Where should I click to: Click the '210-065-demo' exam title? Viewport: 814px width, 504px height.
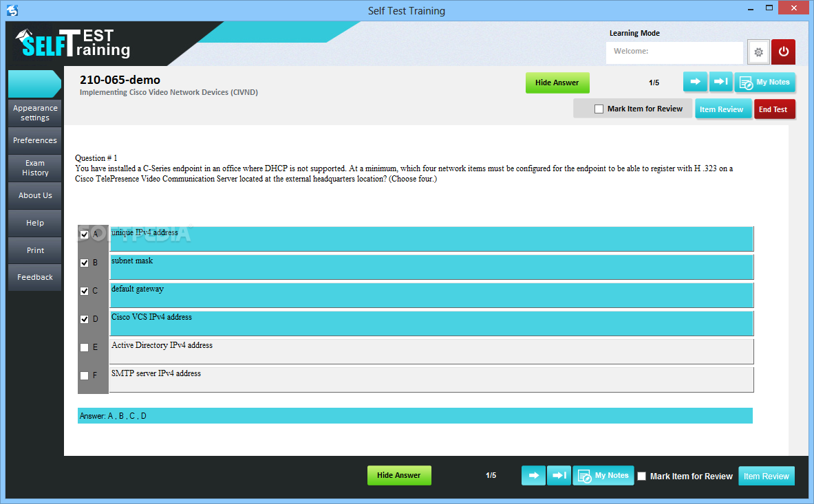pyautogui.click(x=120, y=80)
